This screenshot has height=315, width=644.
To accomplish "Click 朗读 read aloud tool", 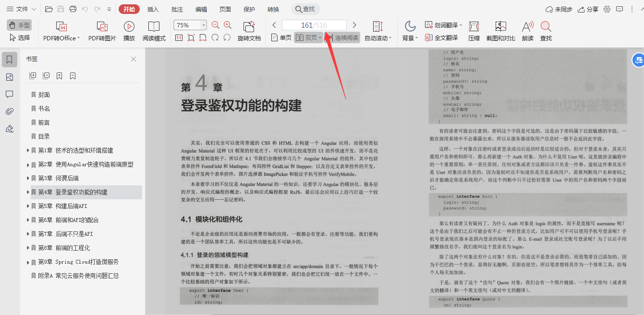I will coord(528,31).
